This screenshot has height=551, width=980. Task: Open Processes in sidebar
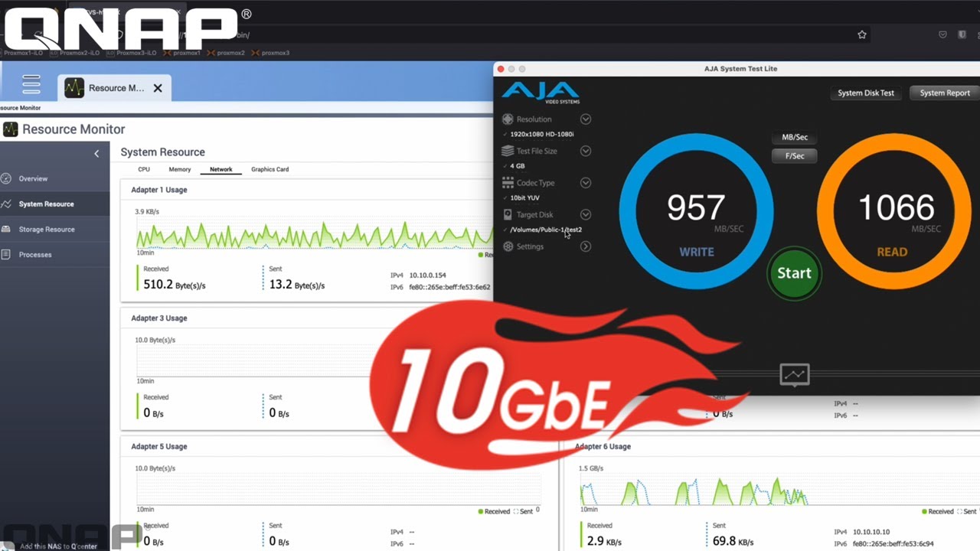tap(54, 254)
